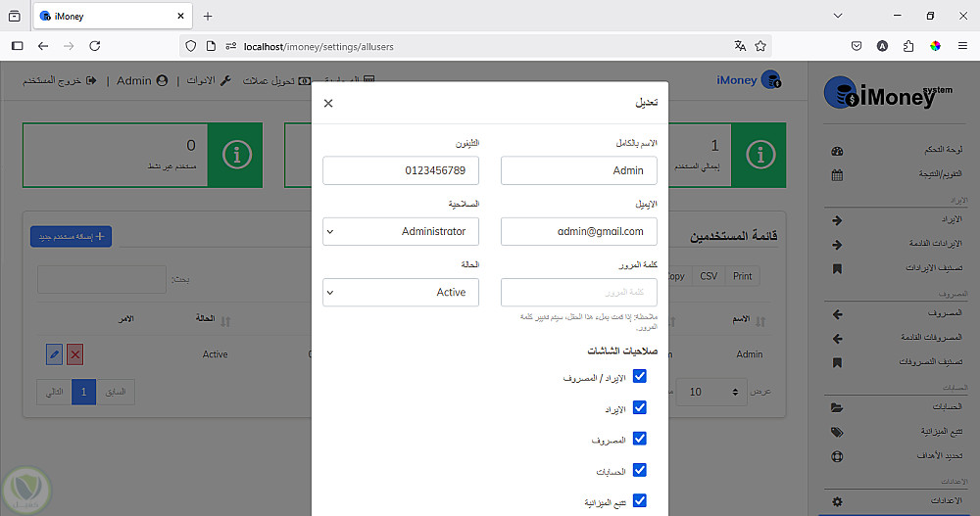Viewport: 980px width, 516px height.
Task: Open the Administrator role dropdown
Action: coord(401,232)
